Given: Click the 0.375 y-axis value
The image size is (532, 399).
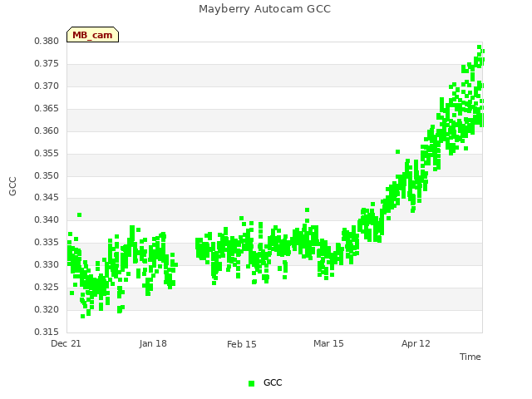Looking at the screenshot, I should [47, 64].
